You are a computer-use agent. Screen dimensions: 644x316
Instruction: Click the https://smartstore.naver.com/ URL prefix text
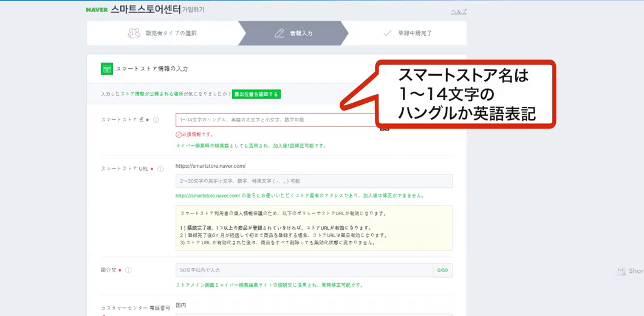[x=210, y=166]
